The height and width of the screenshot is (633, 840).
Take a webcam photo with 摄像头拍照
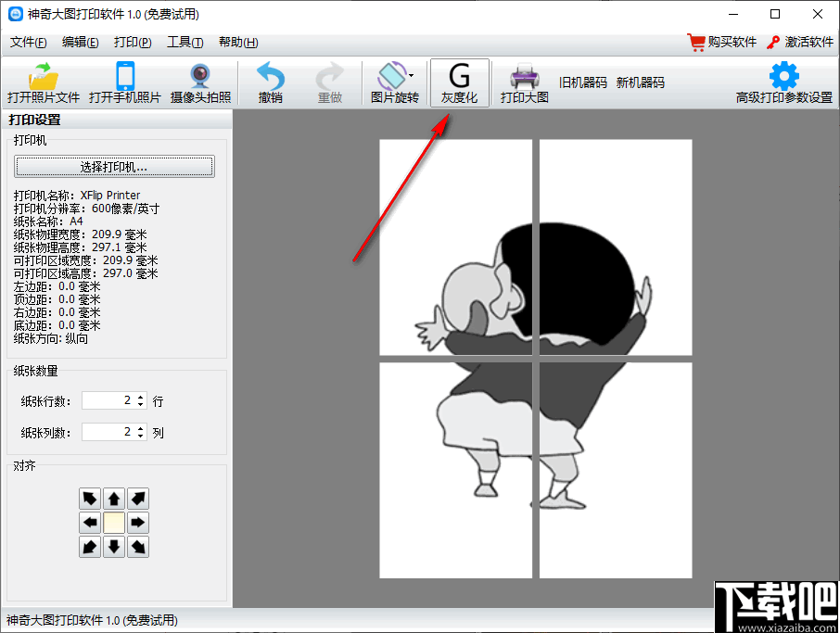[x=200, y=83]
